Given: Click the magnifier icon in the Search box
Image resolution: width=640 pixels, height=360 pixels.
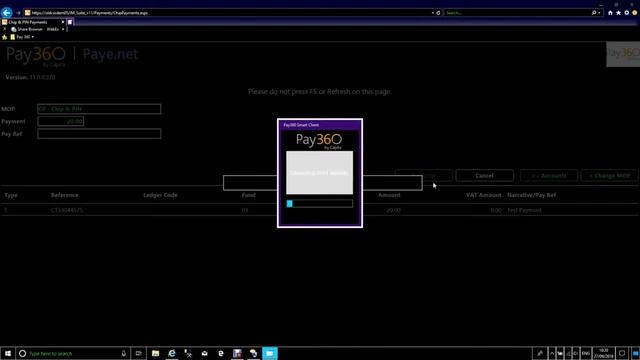Looking at the screenshot, I should [x=594, y=13].
